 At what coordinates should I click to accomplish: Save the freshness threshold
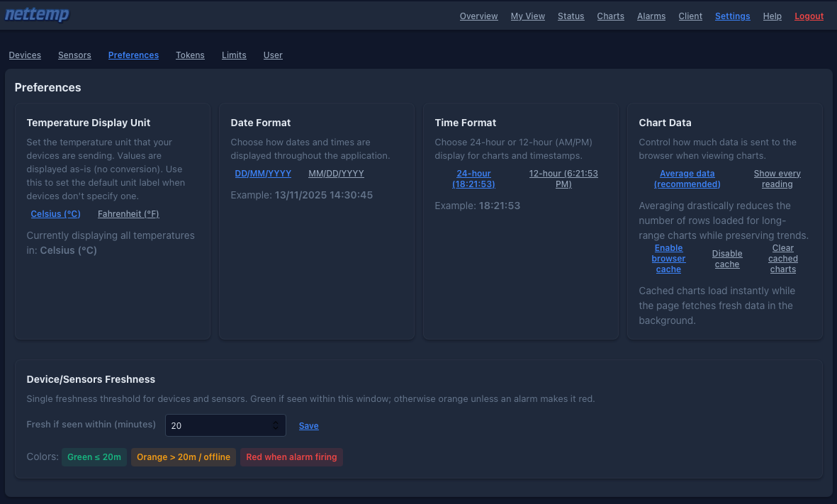308,426
